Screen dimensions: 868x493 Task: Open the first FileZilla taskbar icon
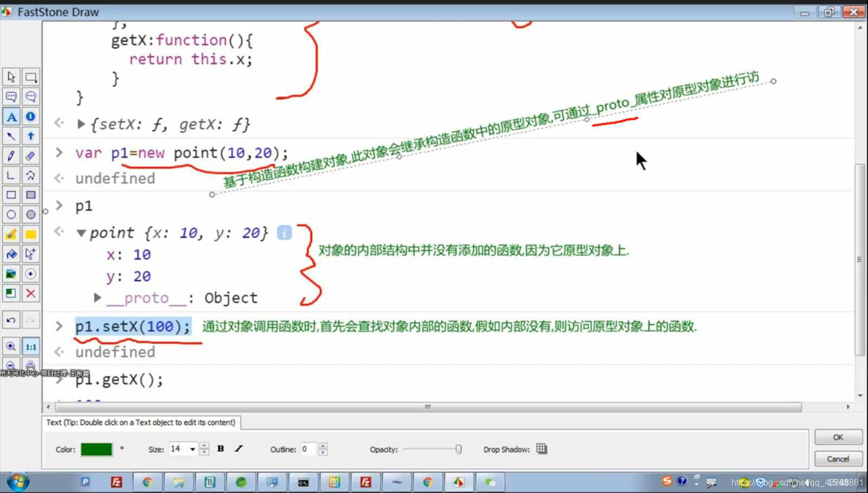(116, 482)
